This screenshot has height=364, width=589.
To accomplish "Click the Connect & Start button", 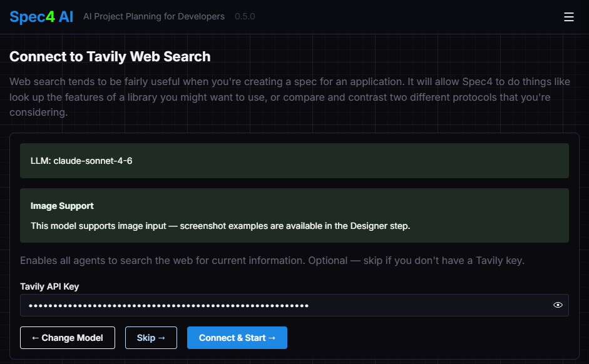I will tap(237, 338).
